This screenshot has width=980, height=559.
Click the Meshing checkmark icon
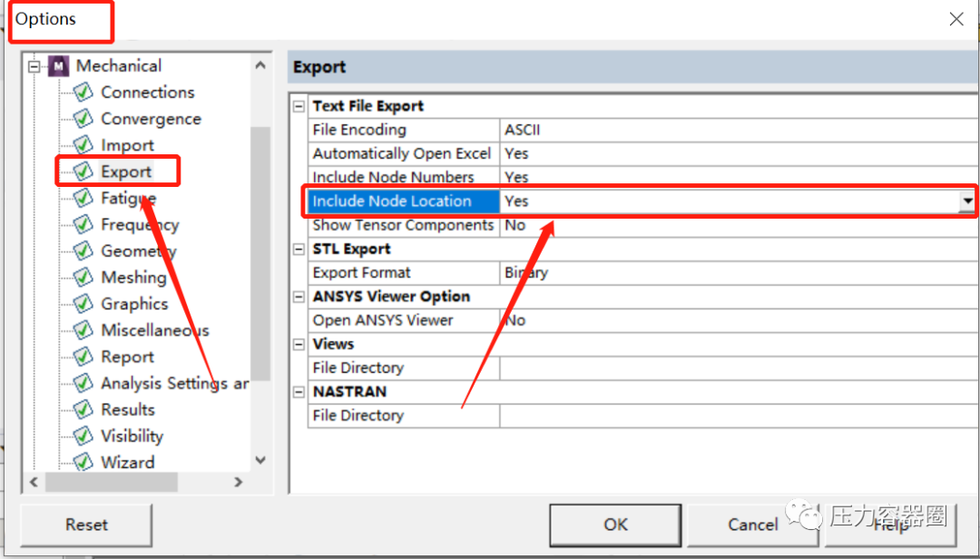[82, 277]
